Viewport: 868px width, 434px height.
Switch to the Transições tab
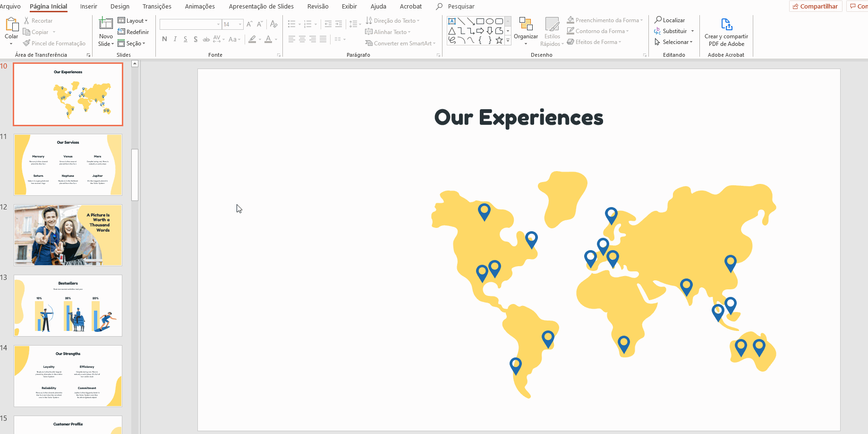[157, 6]
